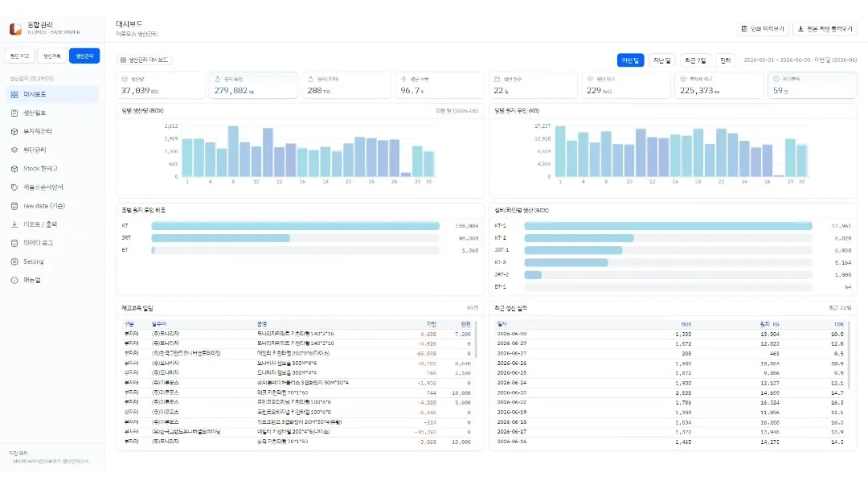The image size is (868, 489).
Task: Select the 최근 7일 period filter
Action: [695, 60]
